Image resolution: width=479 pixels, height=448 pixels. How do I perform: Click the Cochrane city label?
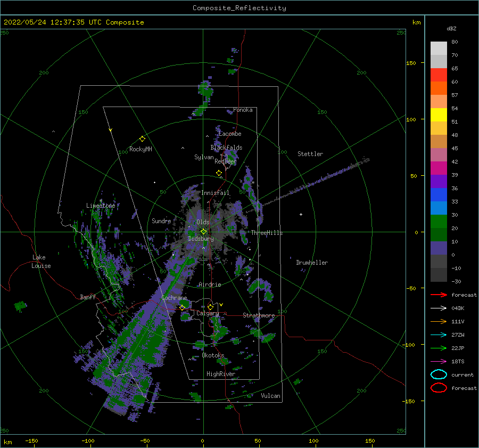pos(174,298)
